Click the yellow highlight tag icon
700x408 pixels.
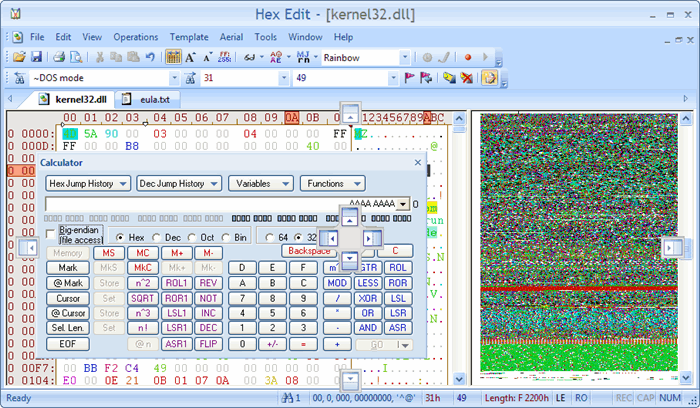click(449, 78)
